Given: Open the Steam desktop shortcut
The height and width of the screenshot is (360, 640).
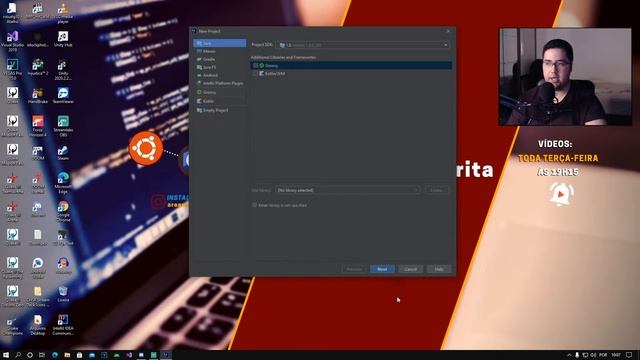Looking at the screenshot, I should click(63, 153).
